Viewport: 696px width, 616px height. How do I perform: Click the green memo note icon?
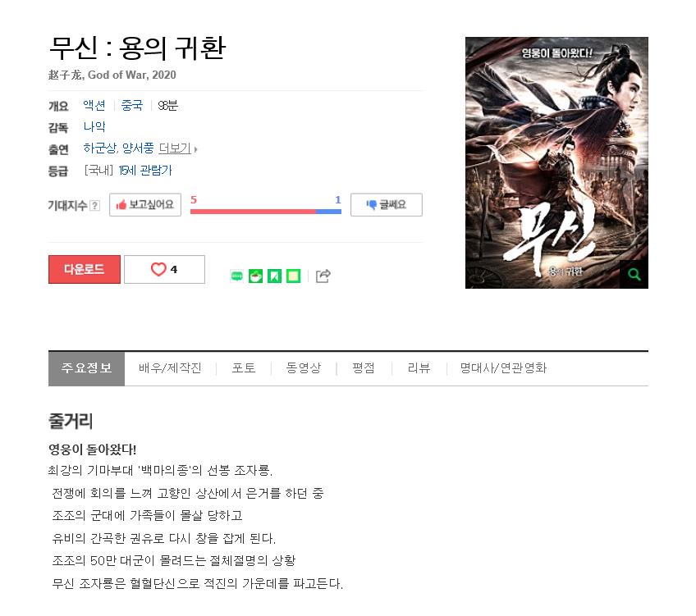[293, 276]
